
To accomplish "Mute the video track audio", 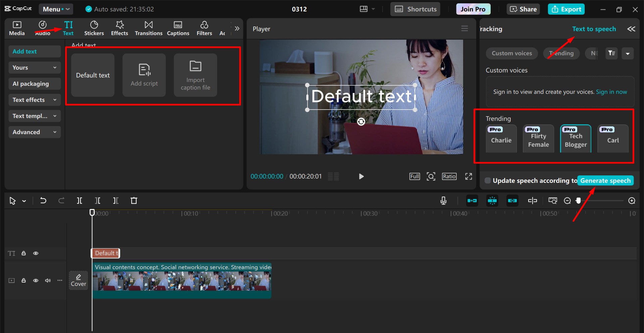I will click(x=48, y=281).
